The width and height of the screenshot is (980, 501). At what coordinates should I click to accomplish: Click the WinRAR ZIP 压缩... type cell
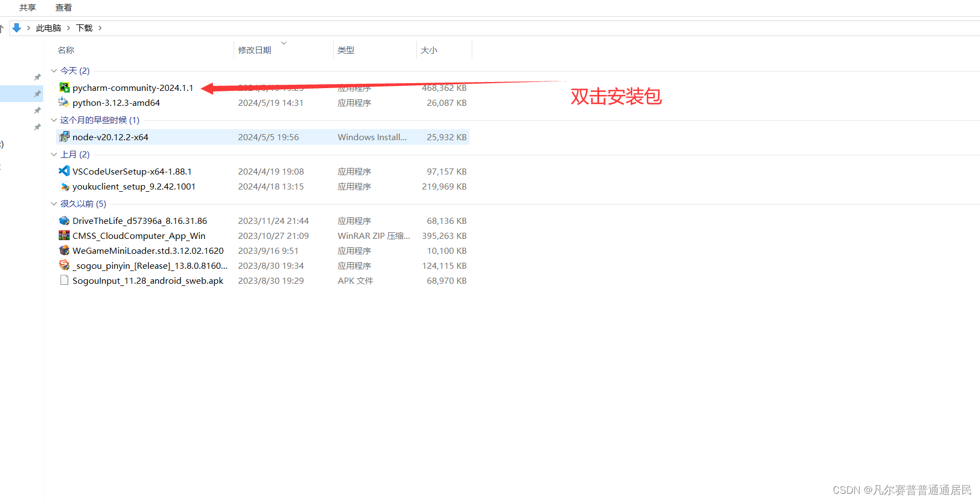374,236
